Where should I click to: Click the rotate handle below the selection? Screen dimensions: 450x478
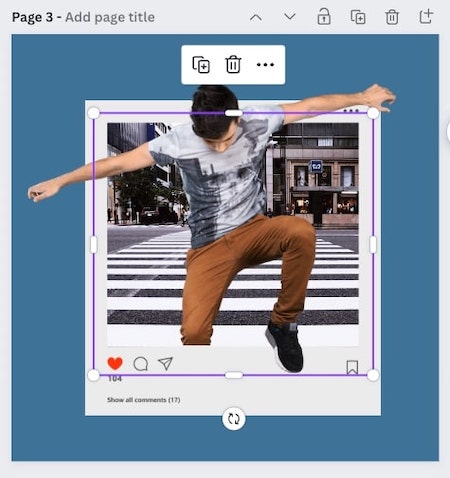[234, 419]
